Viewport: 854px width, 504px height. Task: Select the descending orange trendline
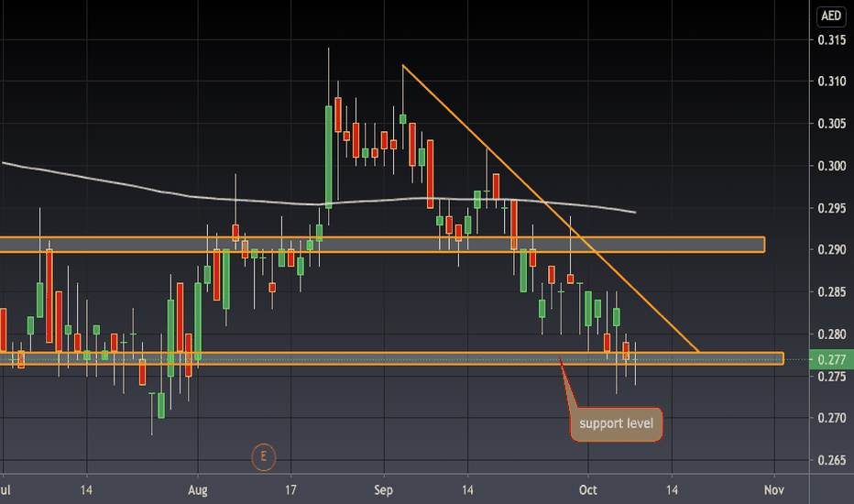click(550, 208)
